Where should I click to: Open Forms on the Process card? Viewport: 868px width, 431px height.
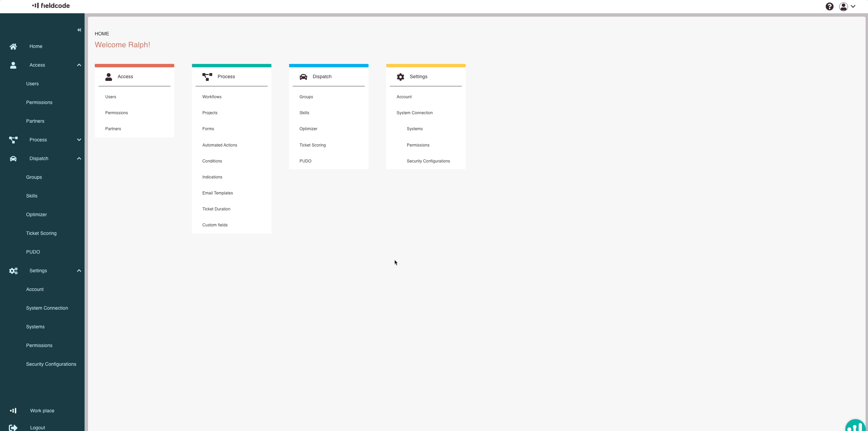(208, 129)
